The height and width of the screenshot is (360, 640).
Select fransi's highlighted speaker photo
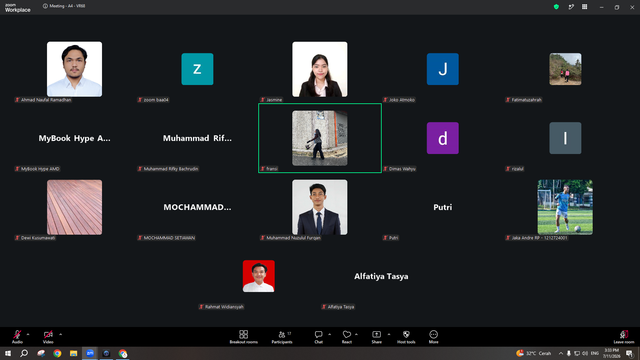pyautogui.click(x=320, y=138)
